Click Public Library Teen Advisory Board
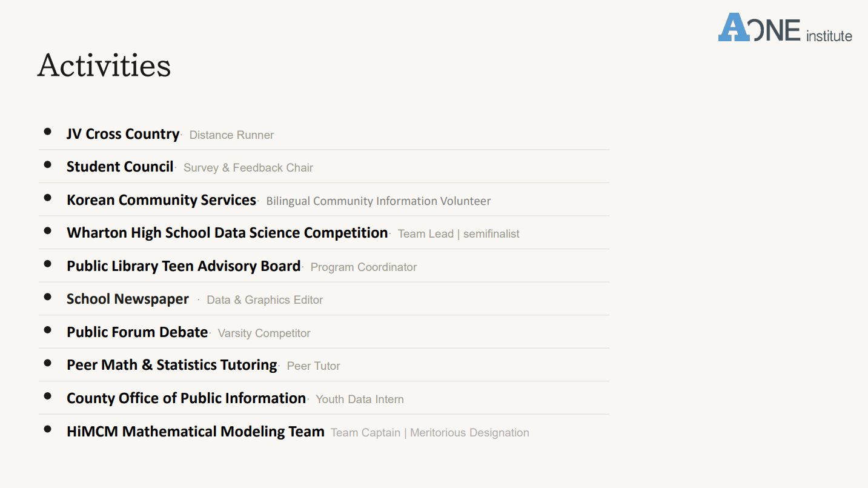The image size is (868, 488). point(184,266)
